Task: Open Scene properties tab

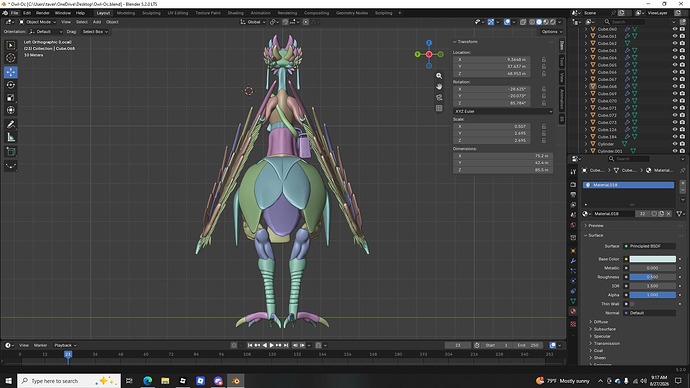Action: pyautogui.click(x=573, y=215)
